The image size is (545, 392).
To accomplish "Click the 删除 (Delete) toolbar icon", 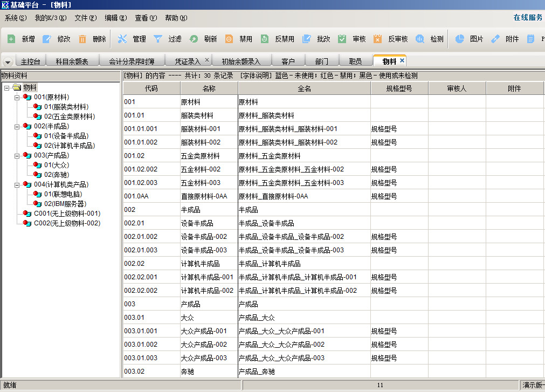I will point(82,39).
